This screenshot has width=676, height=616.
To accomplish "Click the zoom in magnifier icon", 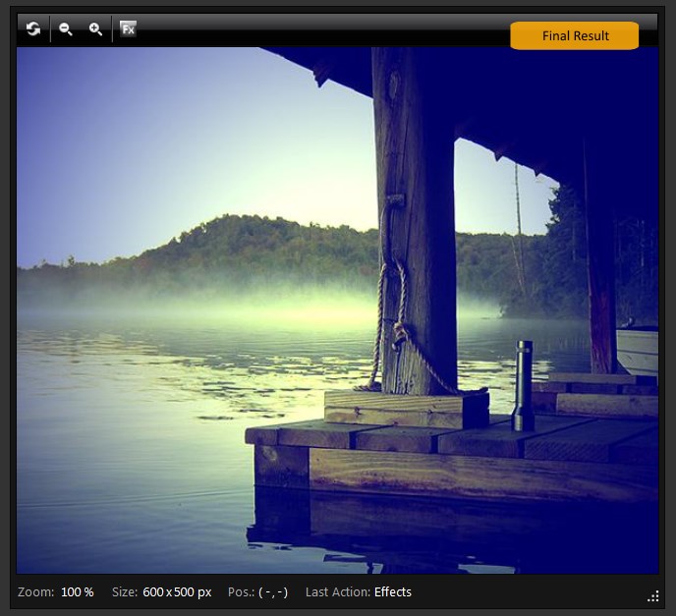I will click(95, 28).
